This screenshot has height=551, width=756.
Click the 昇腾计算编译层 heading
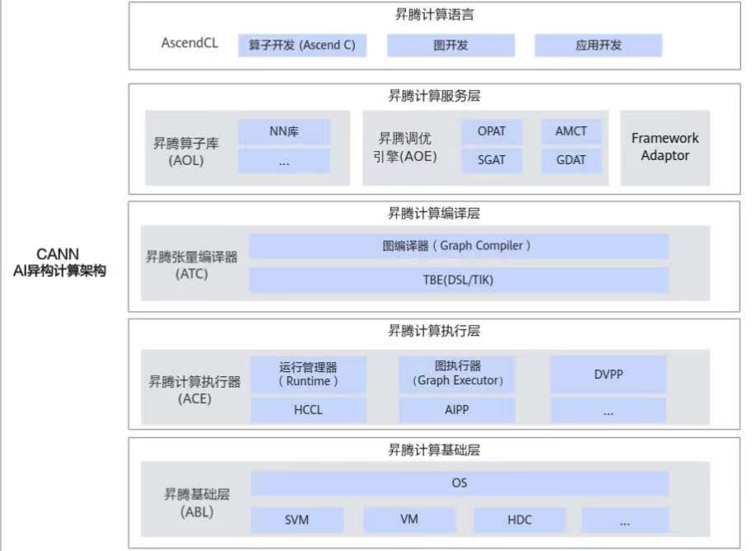434,214
